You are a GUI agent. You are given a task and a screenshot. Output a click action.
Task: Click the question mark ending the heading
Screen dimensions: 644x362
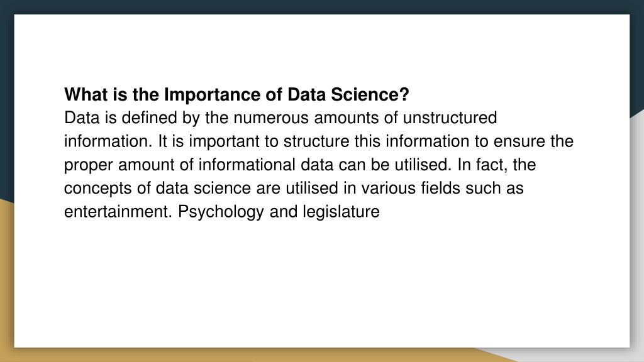click(404, 94)
